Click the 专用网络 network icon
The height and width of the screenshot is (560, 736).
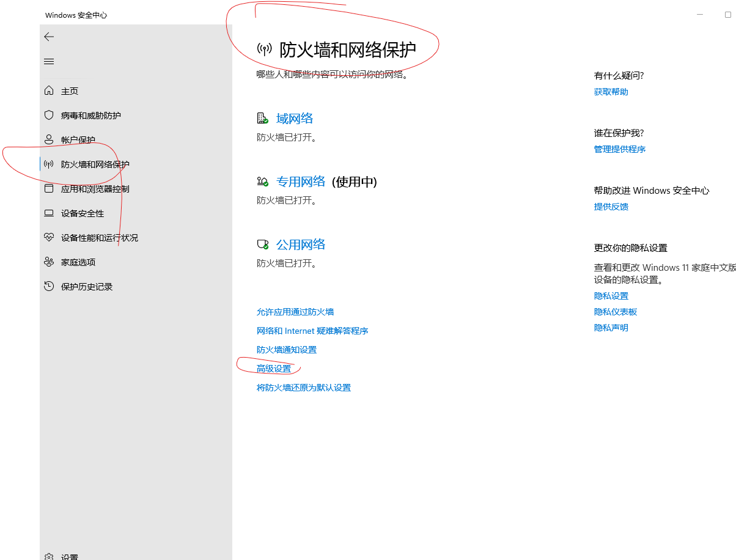click(263, 182)
